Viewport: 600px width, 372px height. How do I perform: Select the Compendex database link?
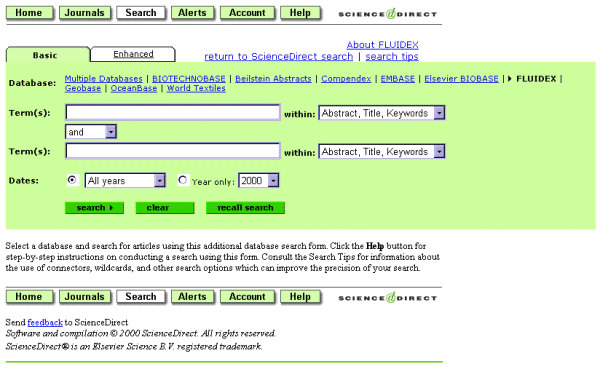click(346, 79)
